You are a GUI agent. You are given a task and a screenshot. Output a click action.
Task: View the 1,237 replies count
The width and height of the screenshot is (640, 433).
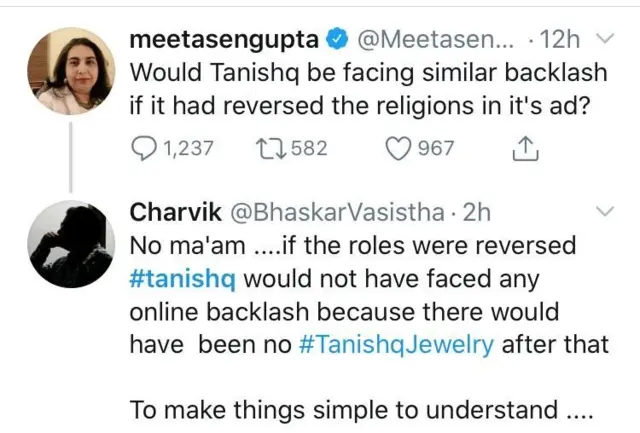pos(188,149)
